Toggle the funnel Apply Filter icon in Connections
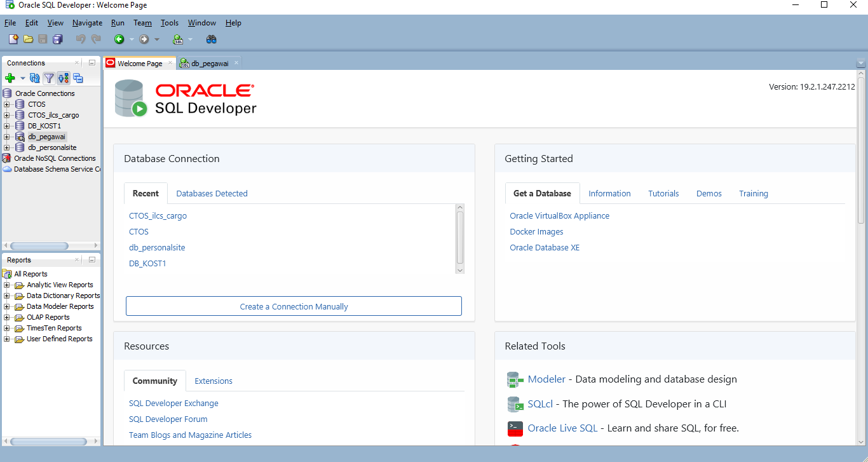 (49, 78)
